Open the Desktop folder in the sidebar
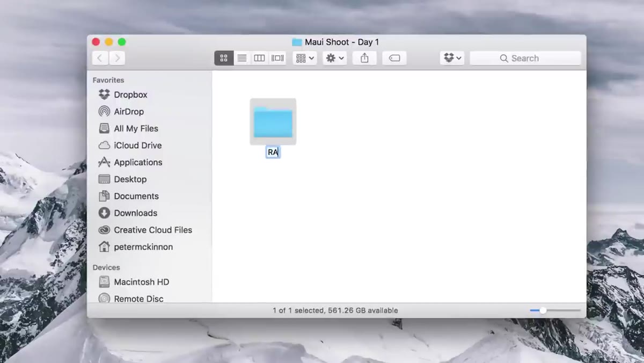 tap(122, 179)
